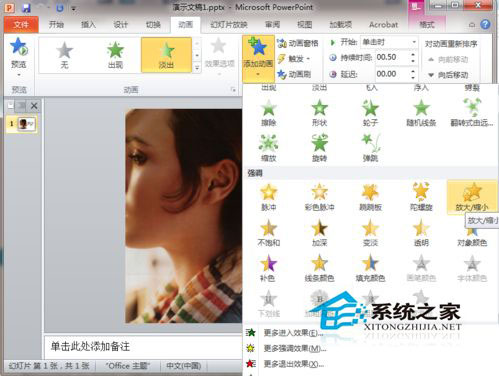499x376 pixels.
Task: Switch to the 格式 (Format) tab
Action: point(427,24)
